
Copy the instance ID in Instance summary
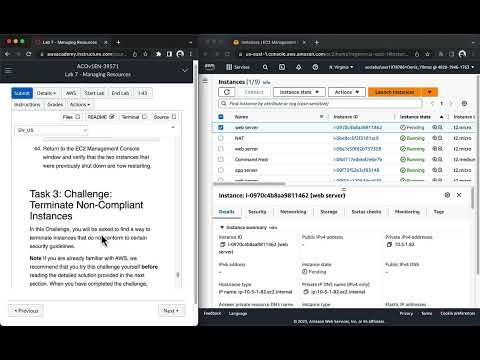pos(222,244)
